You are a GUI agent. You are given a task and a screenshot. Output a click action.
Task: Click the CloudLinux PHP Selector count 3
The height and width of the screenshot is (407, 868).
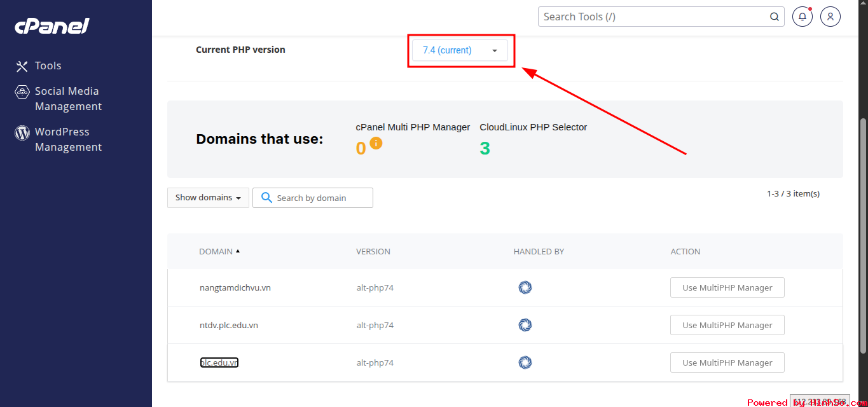[485, 148]
